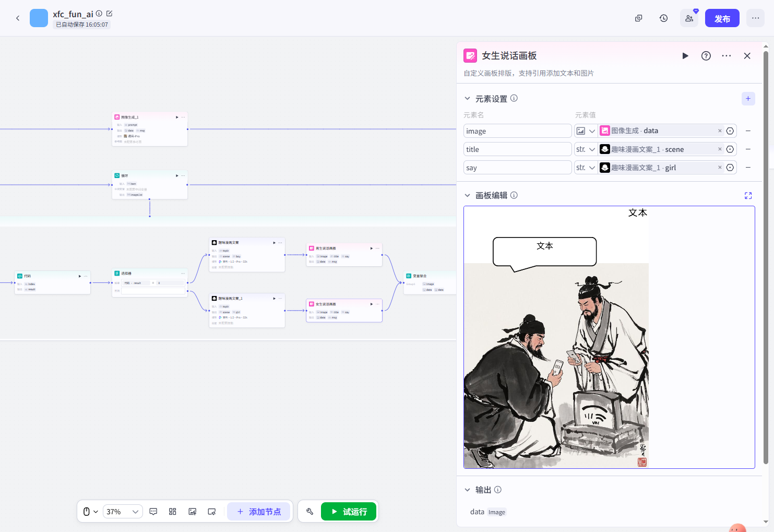Open the 37% zoom level dropdown
Viewport: 774px width, 532px height.
[123, 512]
